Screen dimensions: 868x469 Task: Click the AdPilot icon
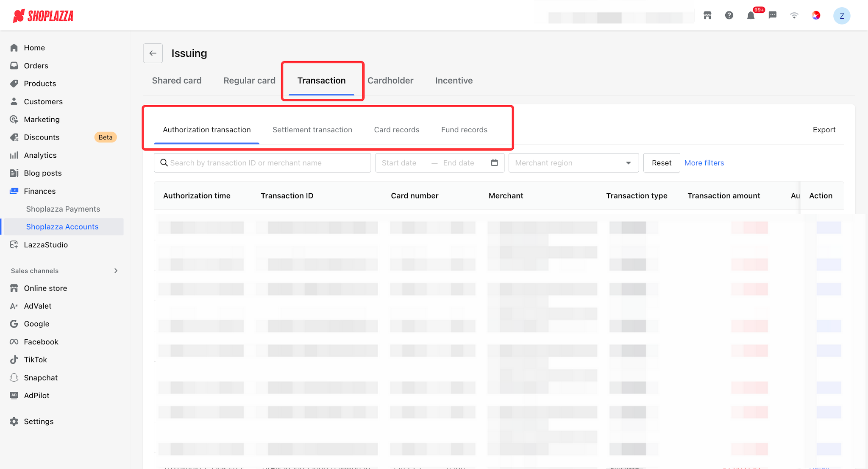(14, 396)
